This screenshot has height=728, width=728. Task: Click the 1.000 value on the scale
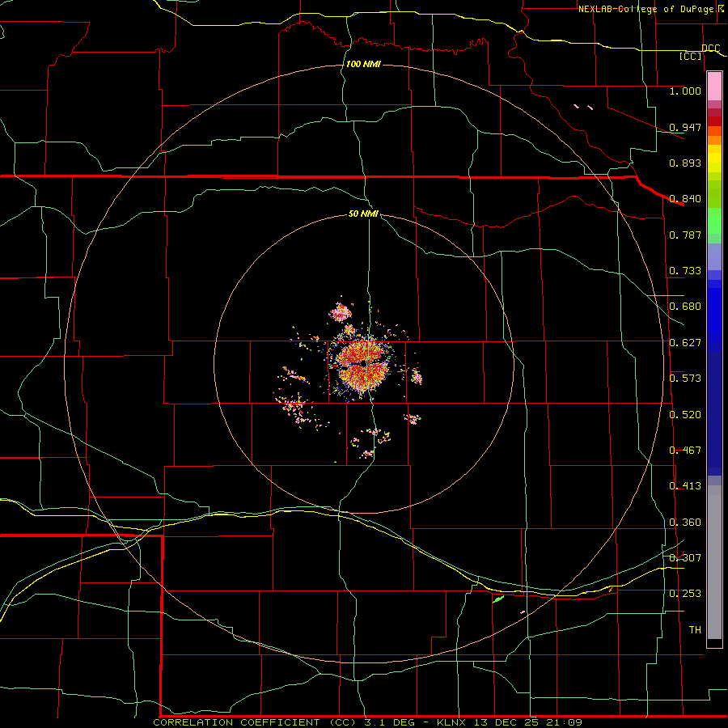pos(685,91)
